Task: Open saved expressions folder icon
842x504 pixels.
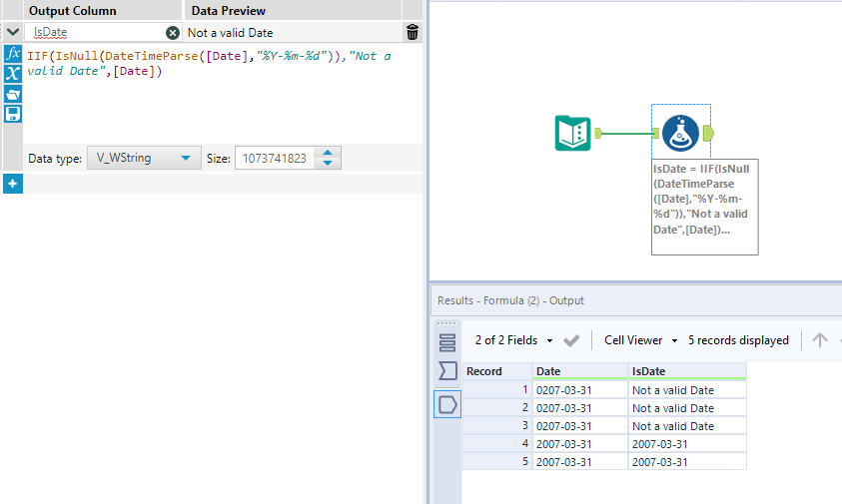Action: [x=13, y=94]
